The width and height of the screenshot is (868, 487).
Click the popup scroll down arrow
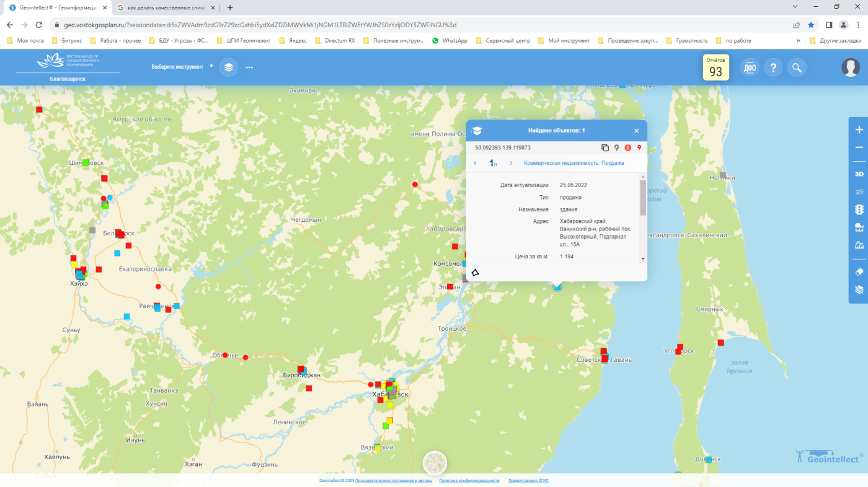643,258
